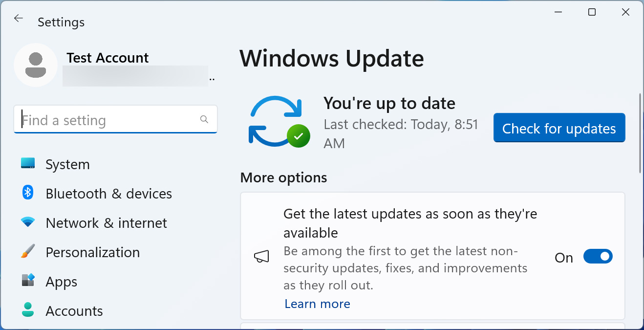Image resolution: width=644 pixels, height=330 pixels.
Task: Click the vertical scrollbar on the right
Action: [x=640, y=133]
